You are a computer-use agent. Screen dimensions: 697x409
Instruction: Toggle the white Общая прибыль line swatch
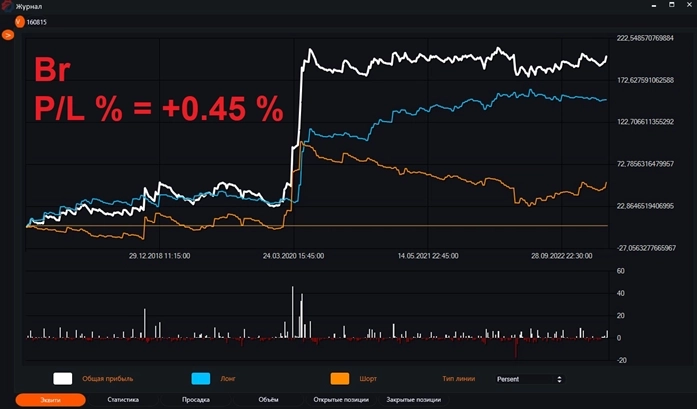[63, 379]
